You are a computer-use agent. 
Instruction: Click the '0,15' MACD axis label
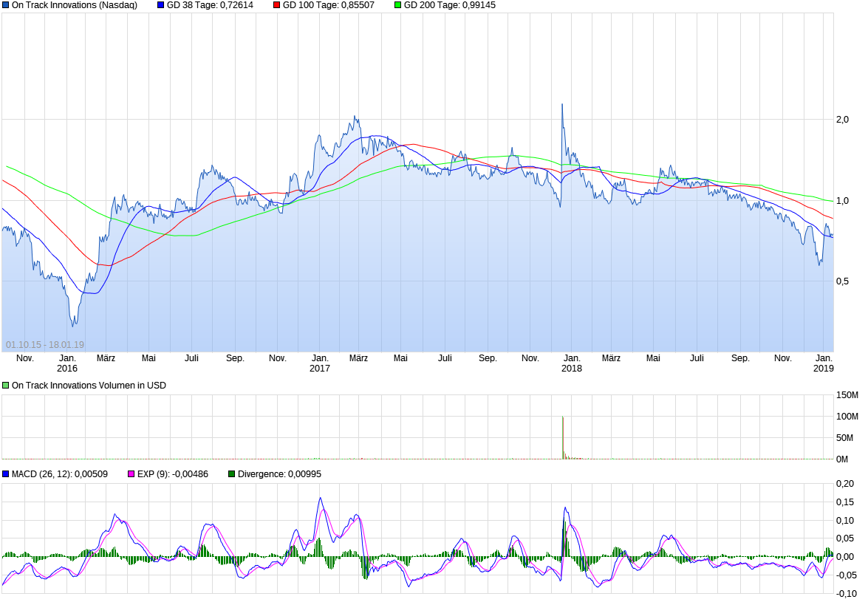(x=845, y=502)
